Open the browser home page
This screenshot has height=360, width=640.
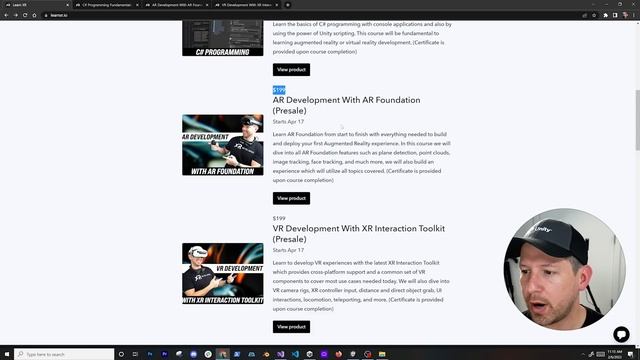(x=34, y=15)
